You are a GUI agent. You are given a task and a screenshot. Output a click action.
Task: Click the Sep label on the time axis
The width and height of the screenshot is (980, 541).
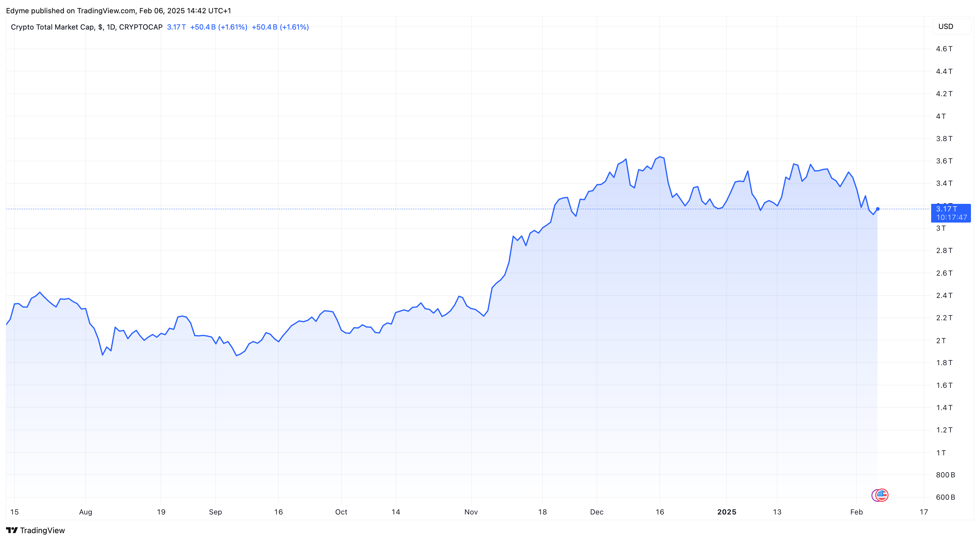(x=215, y=512)
